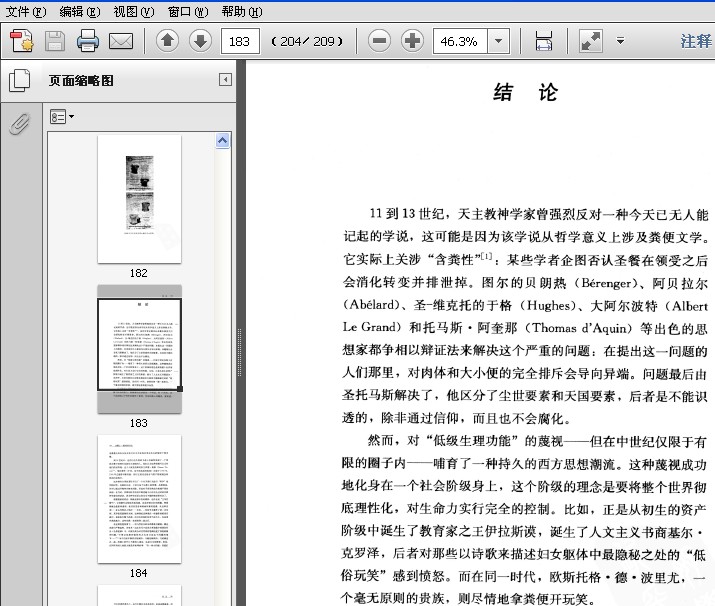
Task: Click the save floppy disk icon
Action: pyautogui.click(x=54, y=41)
